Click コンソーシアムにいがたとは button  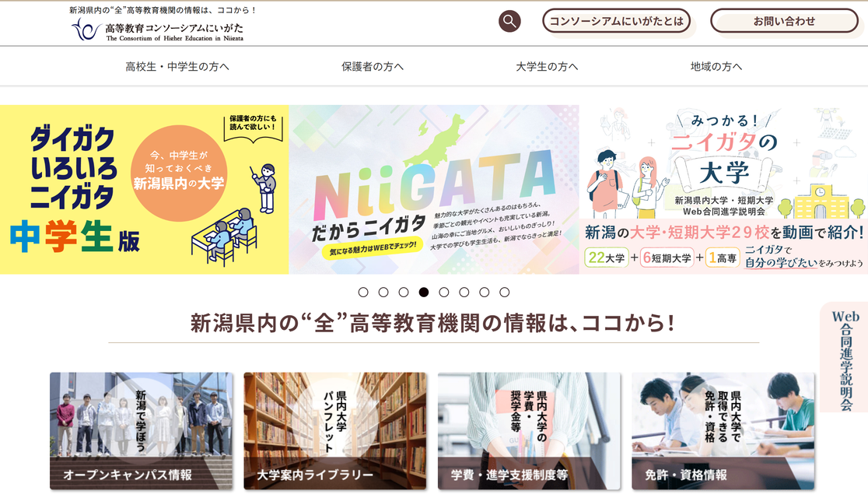pyautogui.click(x=616, y=21)
